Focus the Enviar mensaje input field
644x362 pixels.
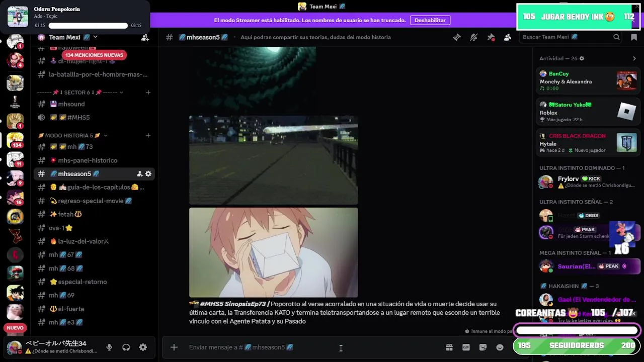312,347
